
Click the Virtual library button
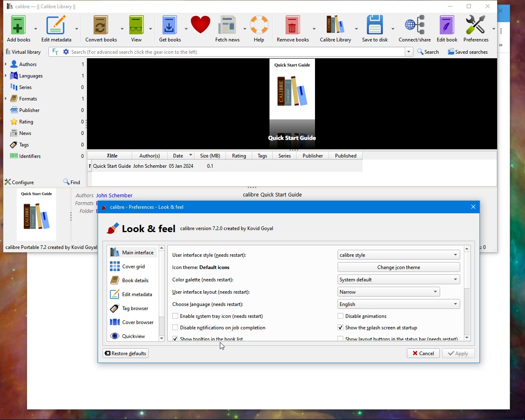pos(23,52)
